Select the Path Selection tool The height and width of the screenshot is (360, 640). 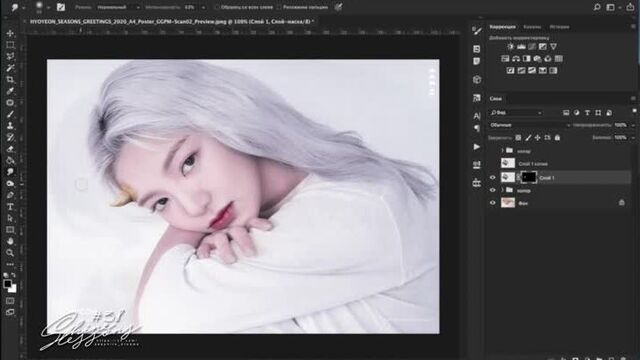[x=10, y=218]
